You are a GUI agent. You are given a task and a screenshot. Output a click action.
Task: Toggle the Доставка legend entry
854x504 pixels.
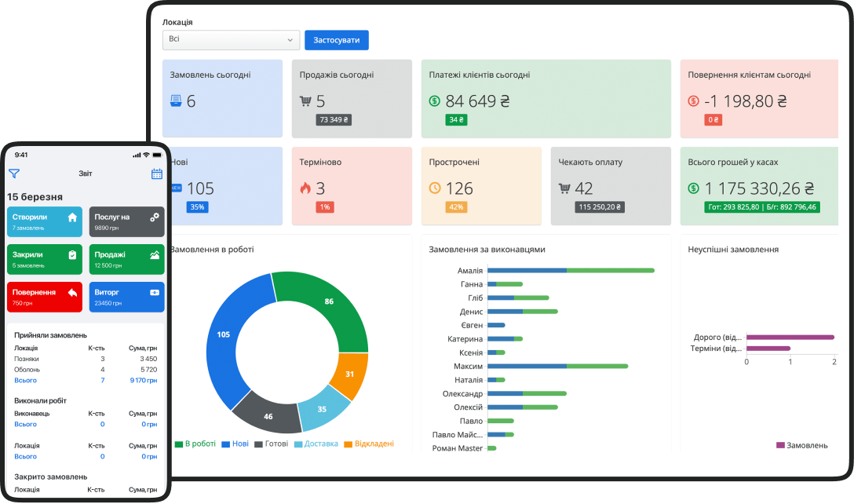click(x=316, y=444)
